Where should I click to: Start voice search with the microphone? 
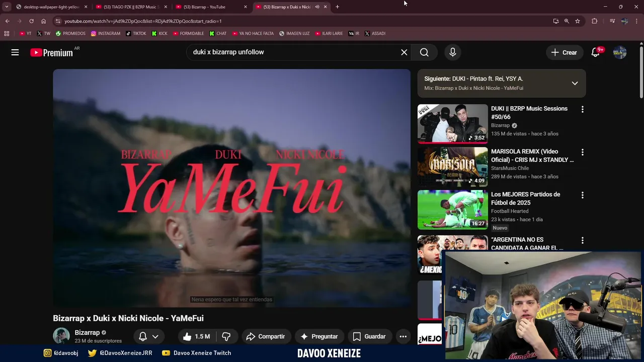(x=453, y=52)
